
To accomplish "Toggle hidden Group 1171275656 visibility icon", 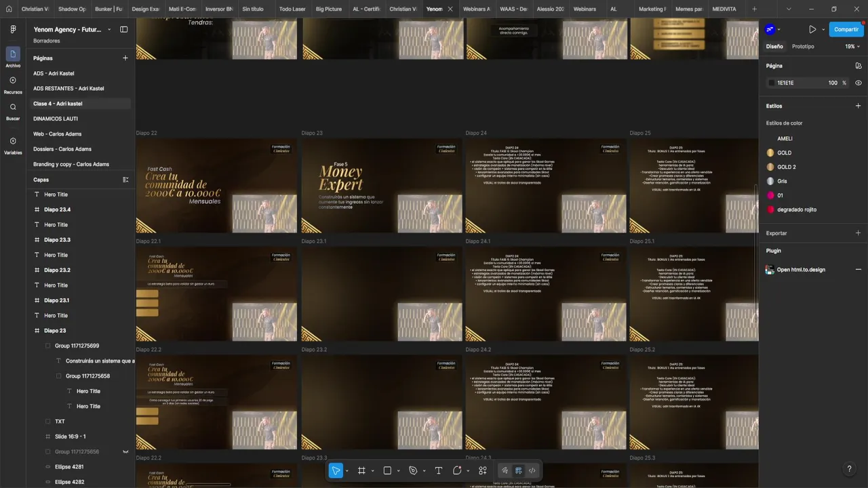I will click(125, 451).
